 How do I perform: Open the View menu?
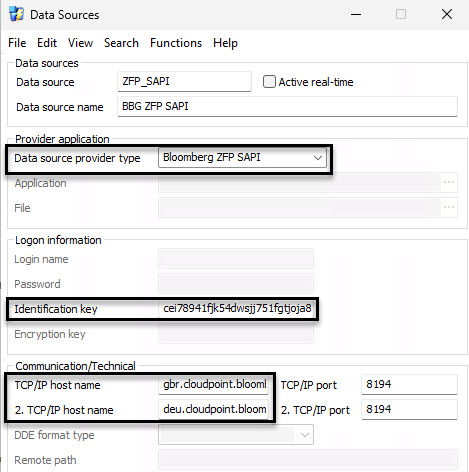pos(80,43)
